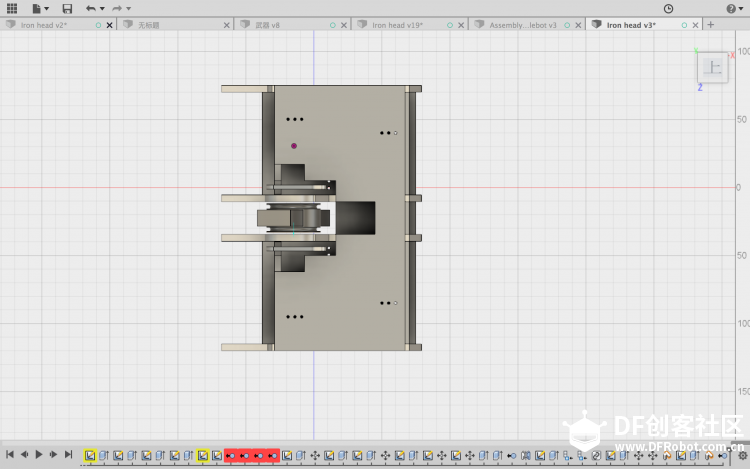This screenshot has width=750, height=469.
Task: Expand the Undo history dropdown arrow
Action: click(102, 9)
